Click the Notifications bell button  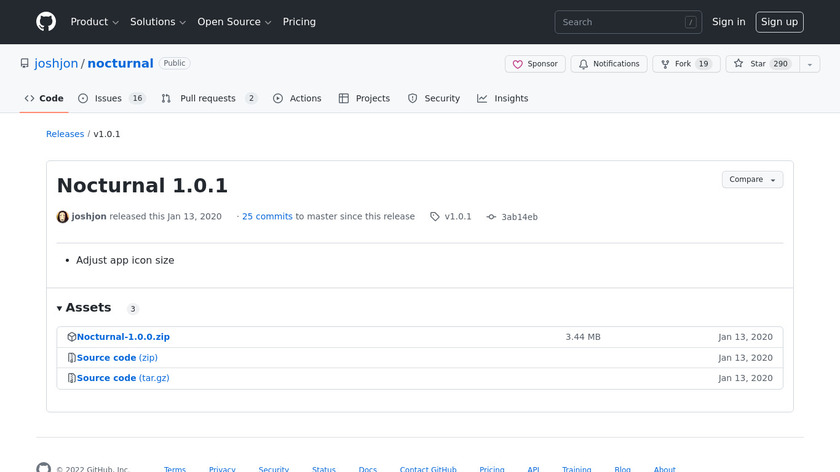coord(609,64)
